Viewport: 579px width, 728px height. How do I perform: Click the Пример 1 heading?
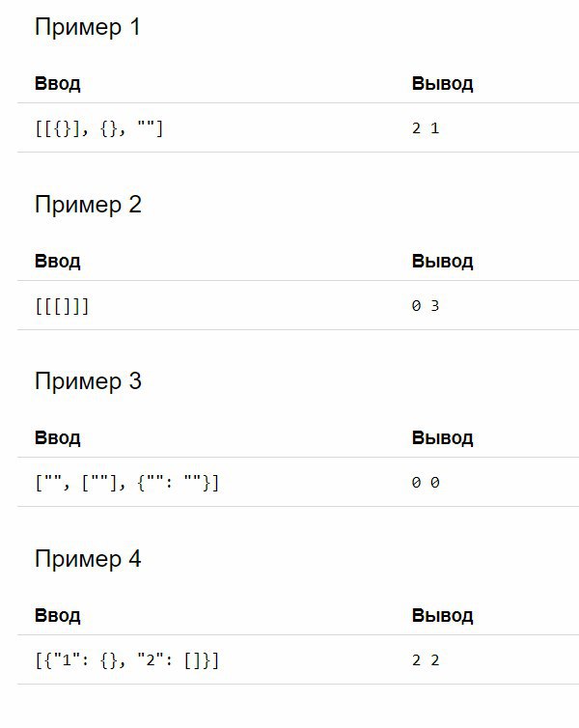pos(87,27)
